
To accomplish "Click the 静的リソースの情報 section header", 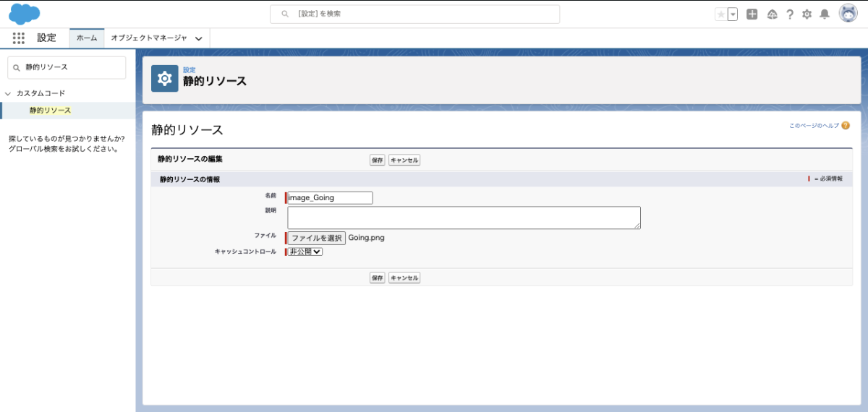I will click(x=190, y=179).
